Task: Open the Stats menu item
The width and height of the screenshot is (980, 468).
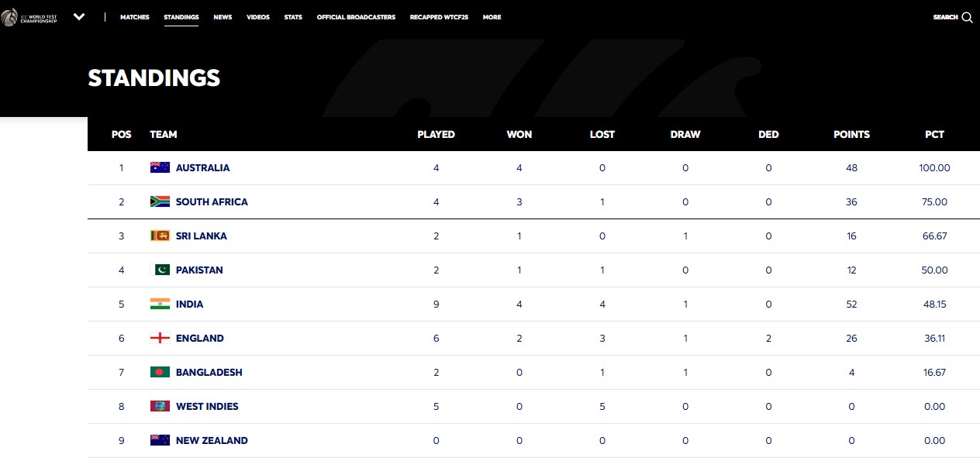Action: (293, 17)
